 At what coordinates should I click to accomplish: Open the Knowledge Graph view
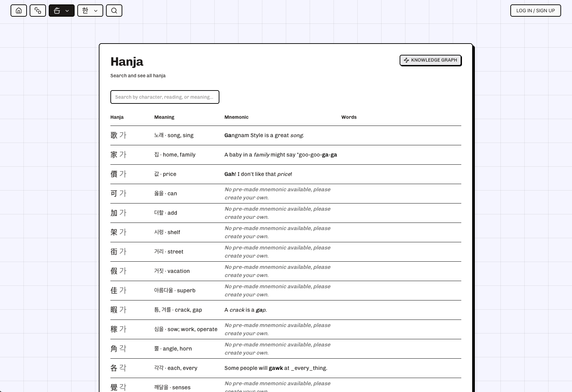click(430, 60)
